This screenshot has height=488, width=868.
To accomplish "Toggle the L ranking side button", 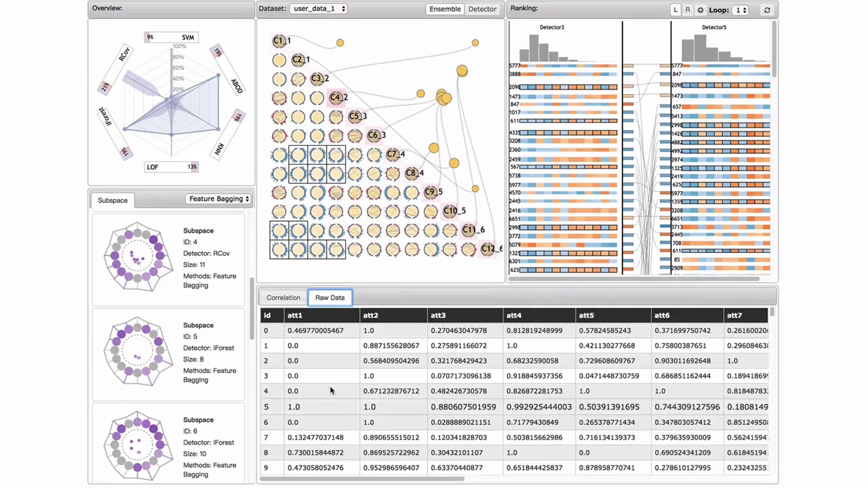I will 675,10.
